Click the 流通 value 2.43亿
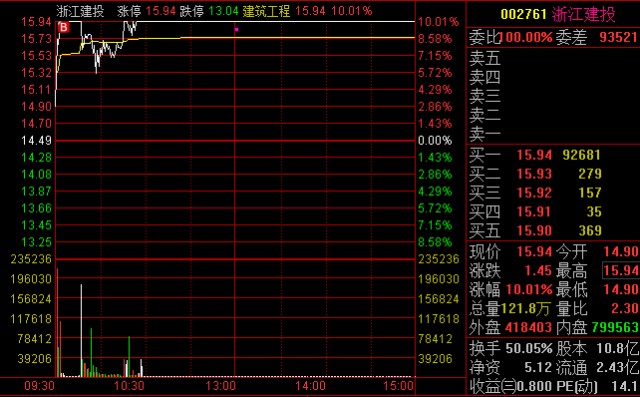 coord(617,368)
